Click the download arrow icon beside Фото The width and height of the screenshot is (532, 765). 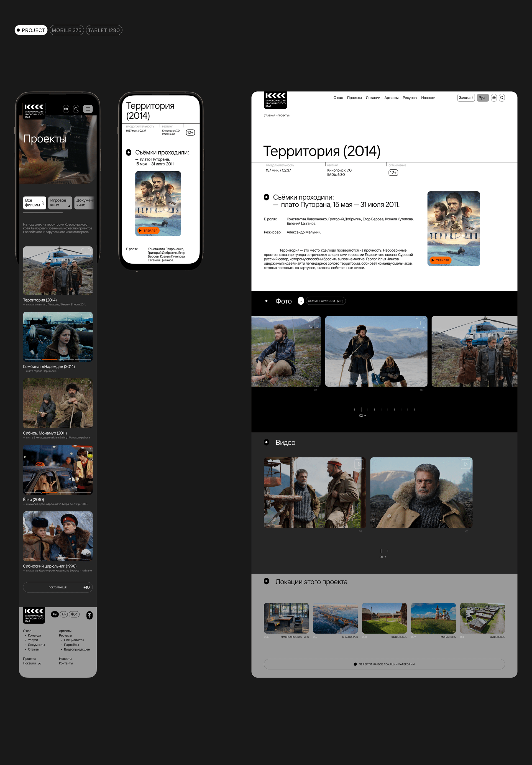click(300, 300)
